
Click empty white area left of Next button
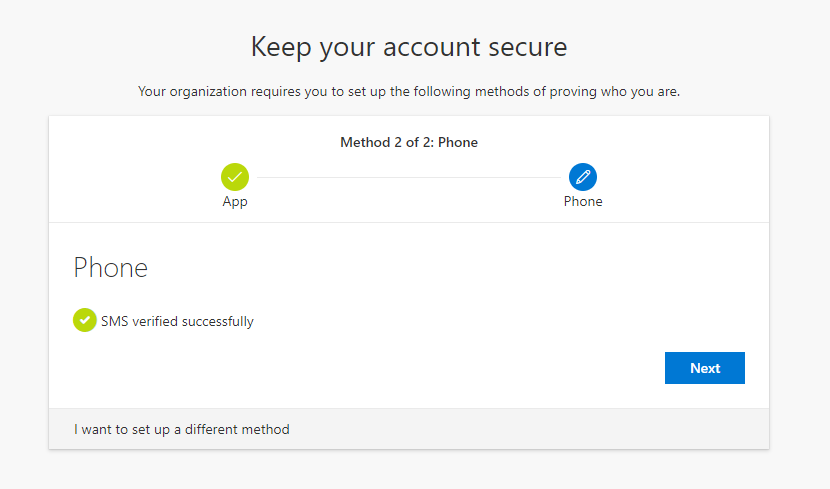coord(423,368)
